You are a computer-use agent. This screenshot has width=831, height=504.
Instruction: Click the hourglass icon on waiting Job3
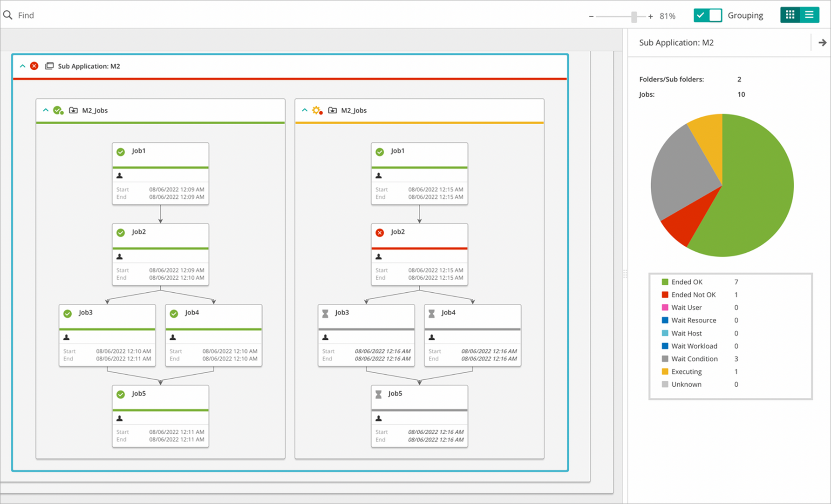(325, 314)
